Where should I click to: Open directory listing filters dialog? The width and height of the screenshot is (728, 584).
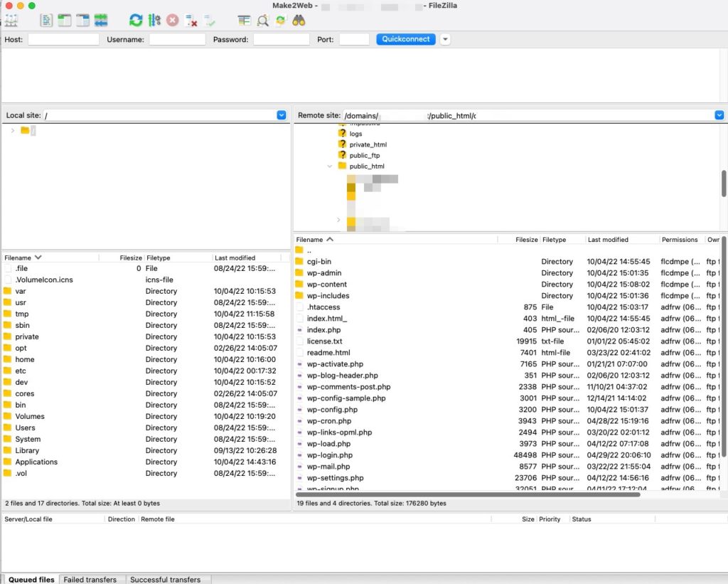coord(244,21)
